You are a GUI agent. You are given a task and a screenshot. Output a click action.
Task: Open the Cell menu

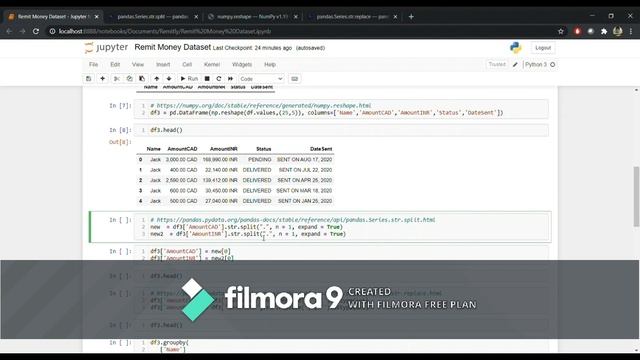tap(187, 64)
